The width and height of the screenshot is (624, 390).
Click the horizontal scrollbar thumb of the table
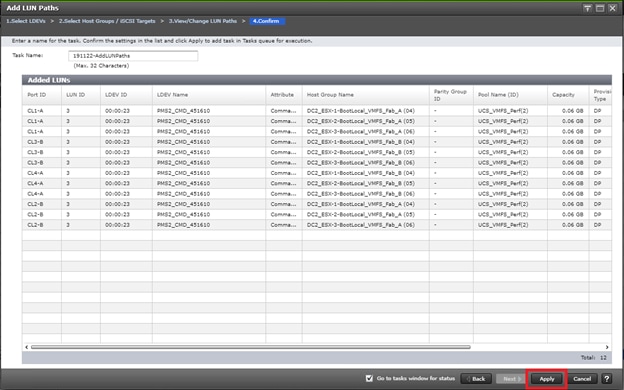click(251, 347)
